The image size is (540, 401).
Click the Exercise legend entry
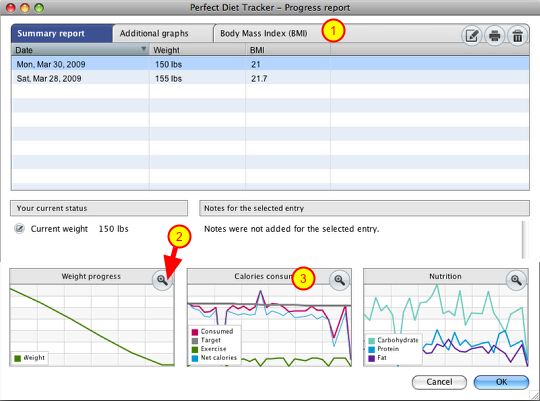[209, 349]
